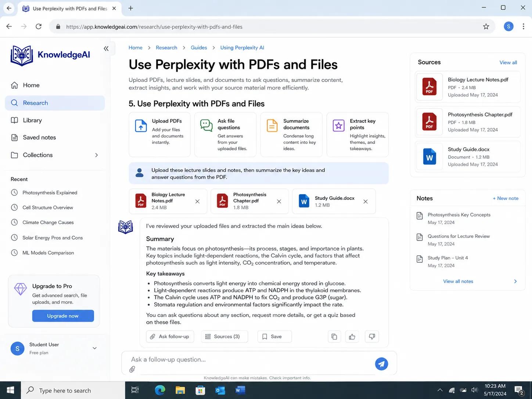Open recent item ML Models Comparison
Screen dimensions: 532x399
point(48,253)
